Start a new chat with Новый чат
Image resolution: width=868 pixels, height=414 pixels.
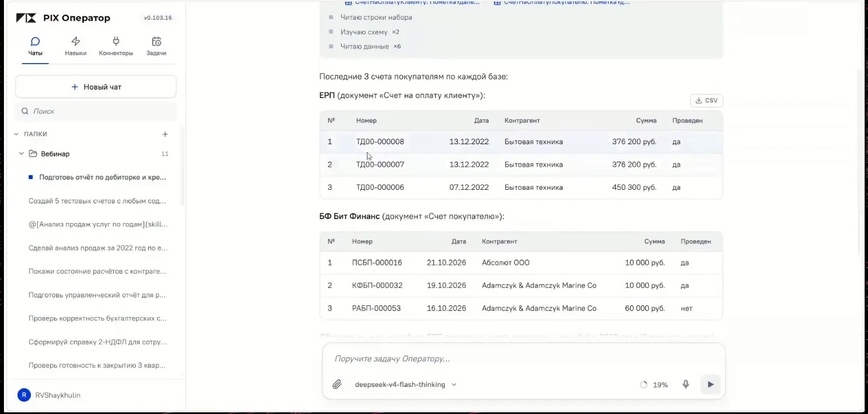coord(96,87)
